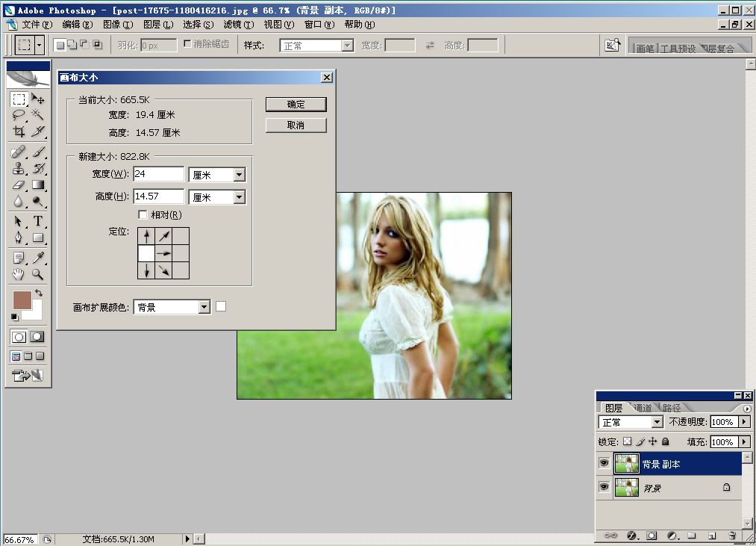The width and height of the screenshot is (756, 546).
Task: Hide the 背景 副本 layer via eye icon
Action: (x=604, y=464)
